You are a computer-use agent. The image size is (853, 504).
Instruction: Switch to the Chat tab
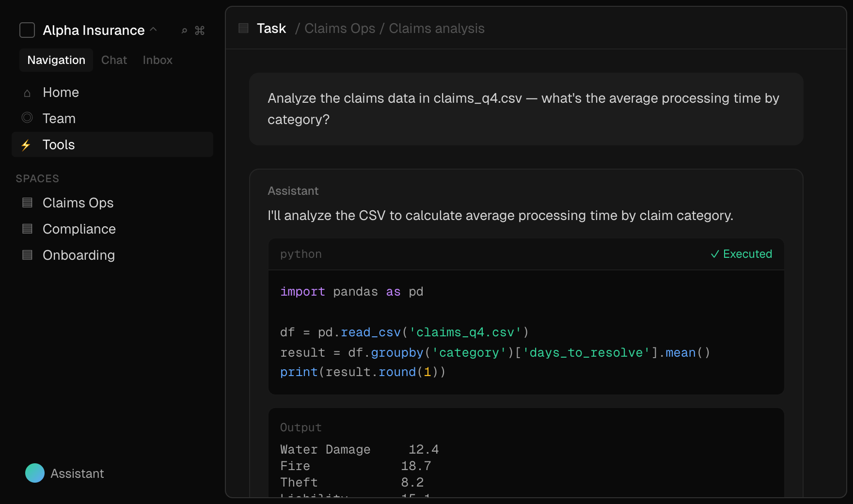click(x=113, y=60)
